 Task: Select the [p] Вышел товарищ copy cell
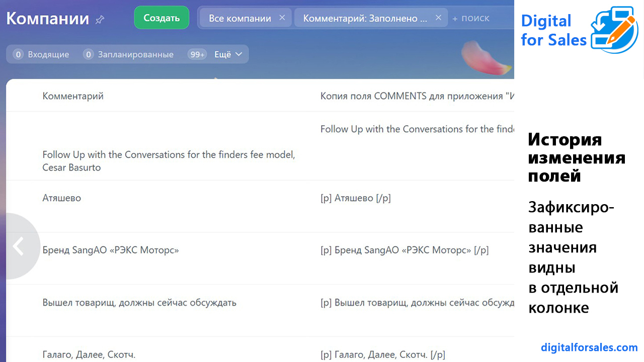[x=417, y=303]
